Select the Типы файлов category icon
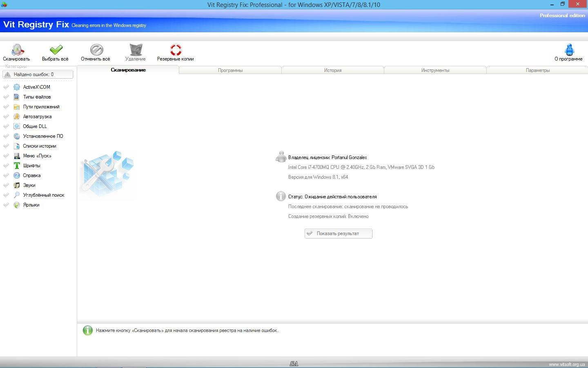The height and width of the screenshot is (368, 588). point(17,97)
